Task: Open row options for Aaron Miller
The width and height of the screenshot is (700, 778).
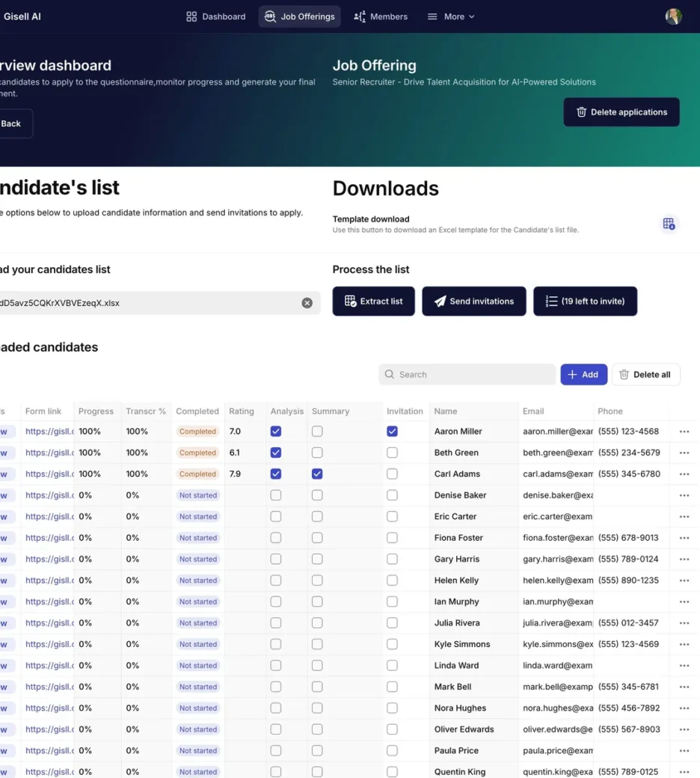Action: 684,432
